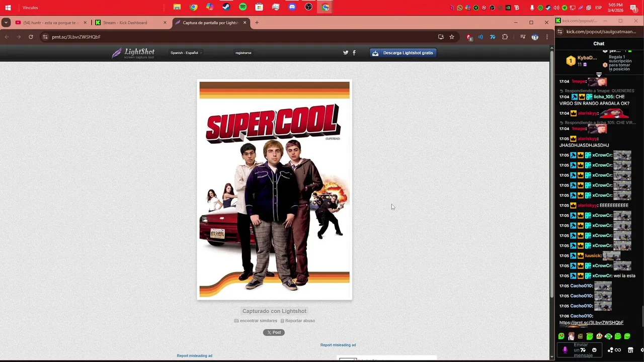Click the Vínculos toolbar label on taskbar
This screenshot has height=362, width=644.
pos(30,8)
